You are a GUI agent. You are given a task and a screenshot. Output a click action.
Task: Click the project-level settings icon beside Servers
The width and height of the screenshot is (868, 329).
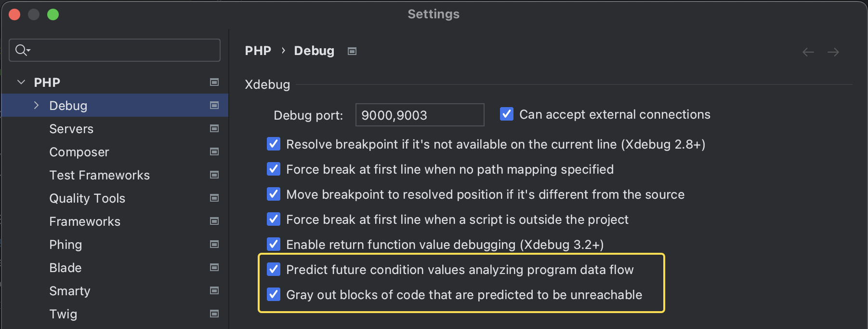coord(214,128)
